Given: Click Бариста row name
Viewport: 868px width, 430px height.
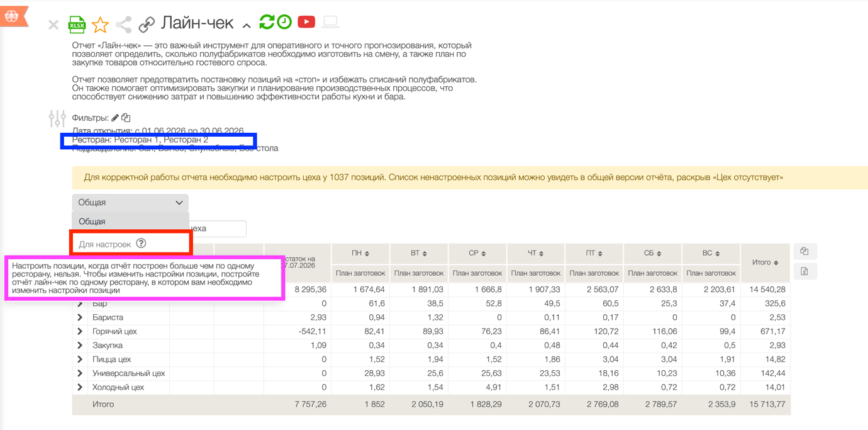Looking at the screenshot, I should click(x=108, y=317).
